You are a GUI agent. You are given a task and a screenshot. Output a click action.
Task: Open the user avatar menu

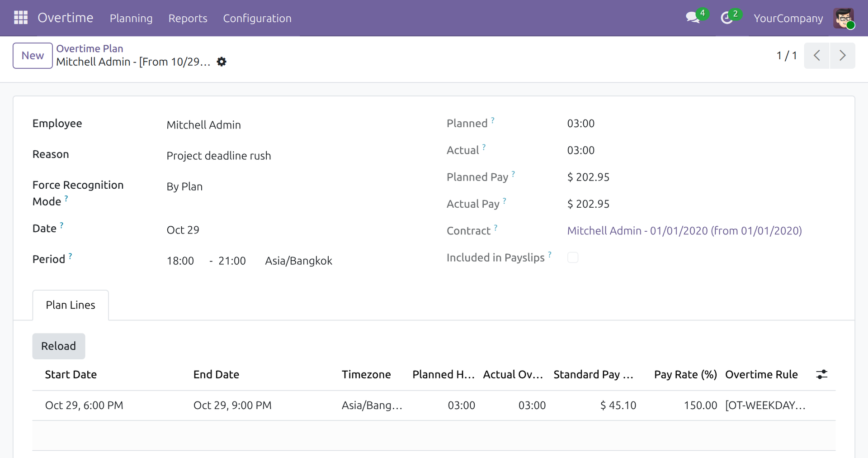pos(844,18)
